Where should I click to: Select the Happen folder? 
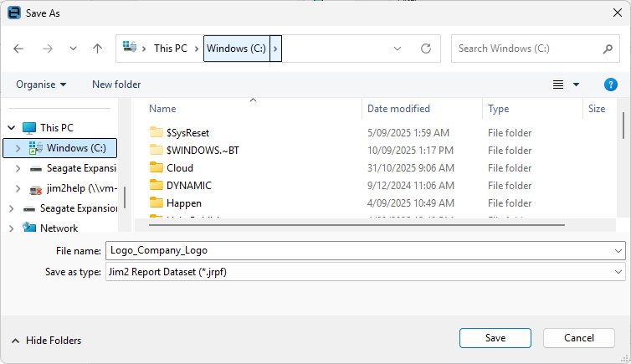click(176, 203)
